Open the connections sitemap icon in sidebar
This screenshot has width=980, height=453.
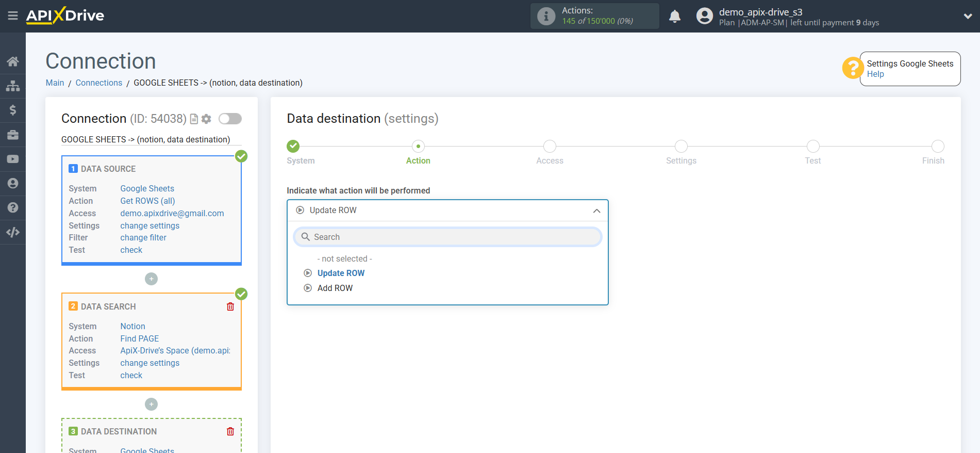pyautogui.click(x=13, y=86)
